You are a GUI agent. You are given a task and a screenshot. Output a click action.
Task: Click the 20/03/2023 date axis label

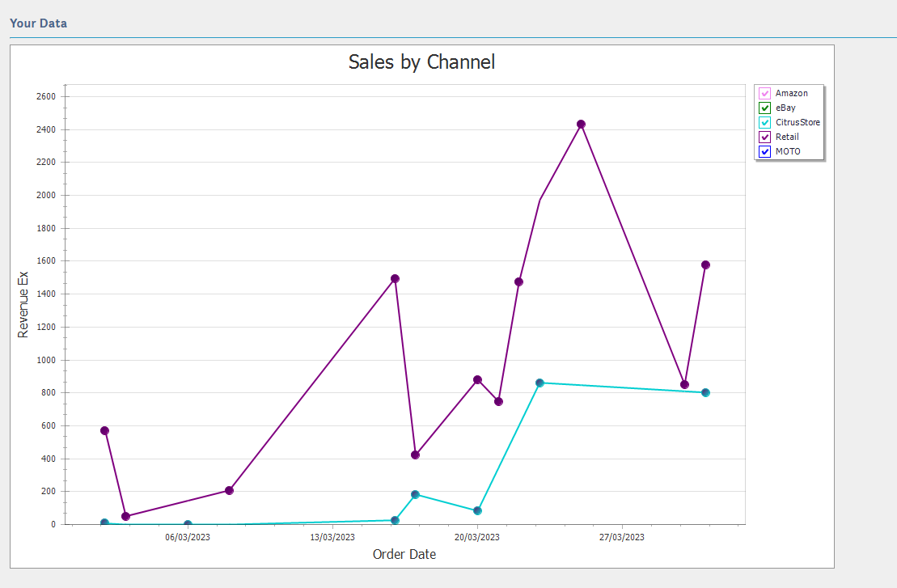477,537
